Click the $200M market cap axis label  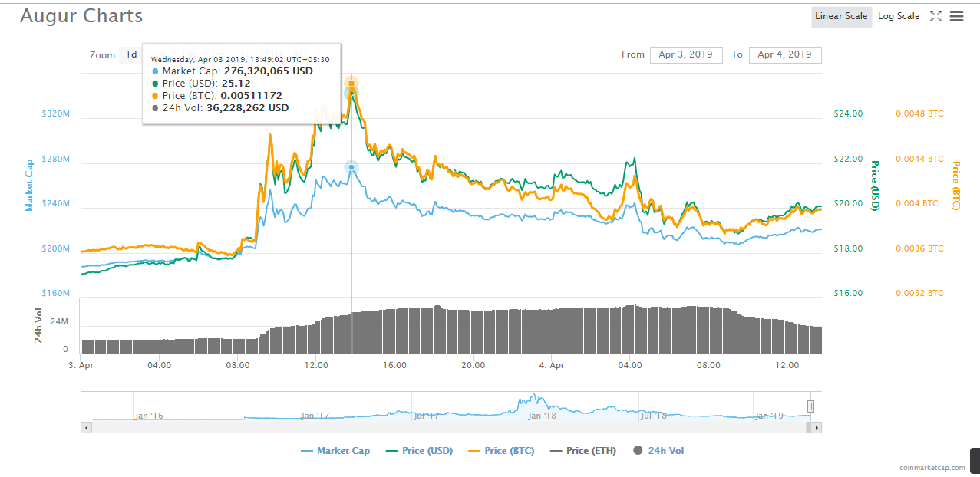tap(56, 249)
